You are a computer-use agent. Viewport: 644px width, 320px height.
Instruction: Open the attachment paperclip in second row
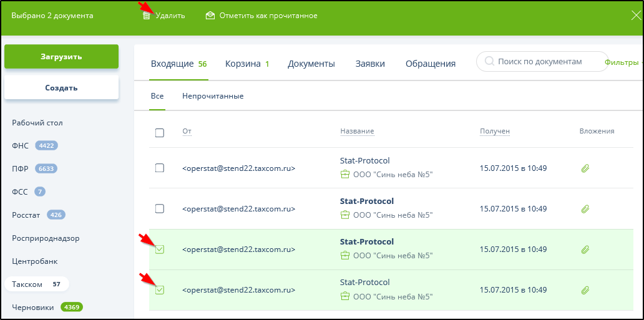point(585,209)
